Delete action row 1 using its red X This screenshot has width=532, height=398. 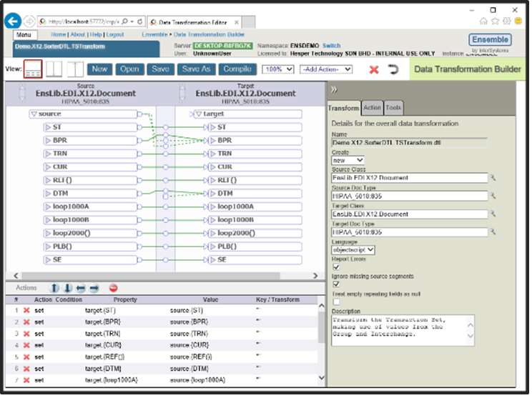coord(26,310)
